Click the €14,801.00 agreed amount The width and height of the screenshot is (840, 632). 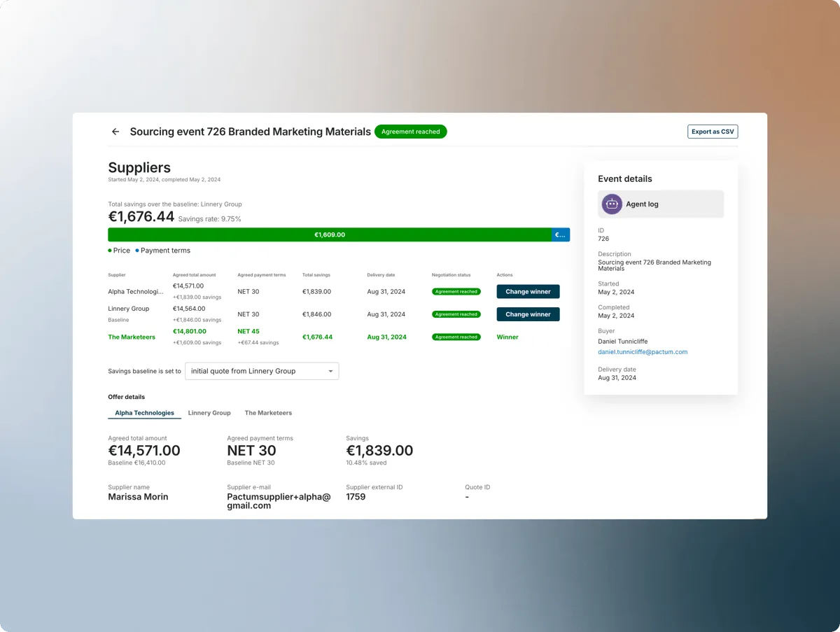click(x=190, y=332)
